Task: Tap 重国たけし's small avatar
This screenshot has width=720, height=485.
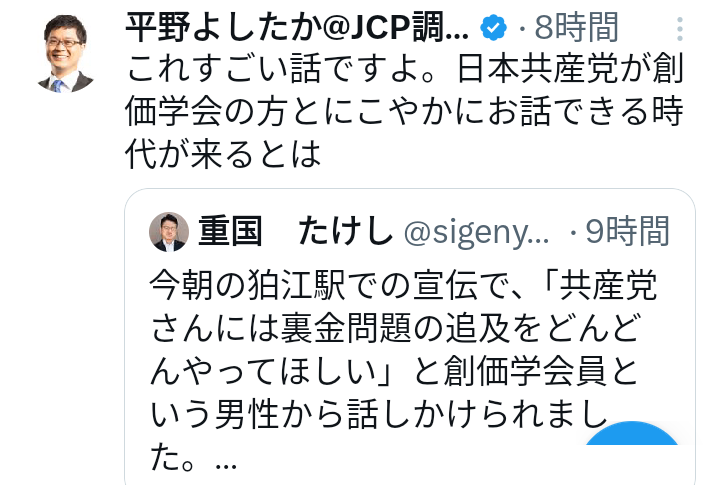Action: (169, 232)
